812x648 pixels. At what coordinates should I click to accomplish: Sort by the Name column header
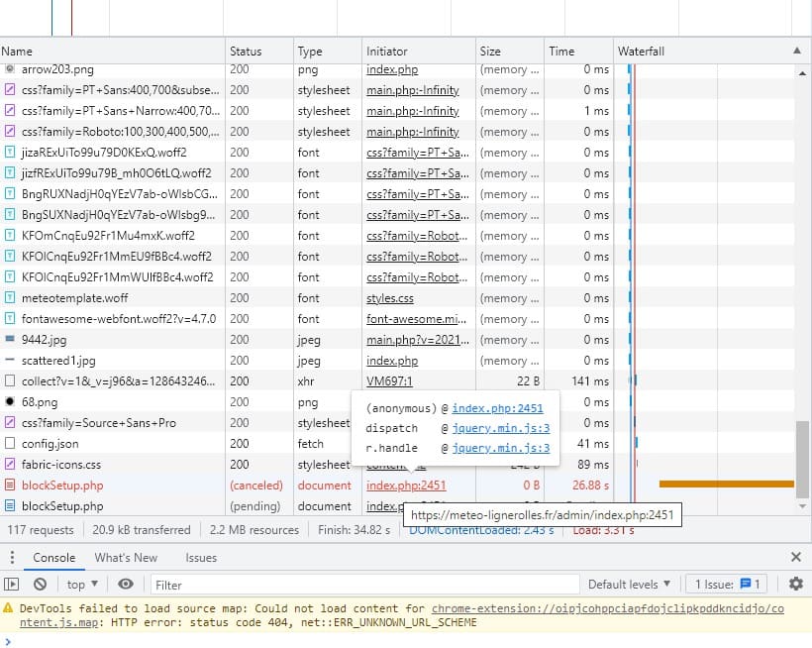[x=112, y=51]
